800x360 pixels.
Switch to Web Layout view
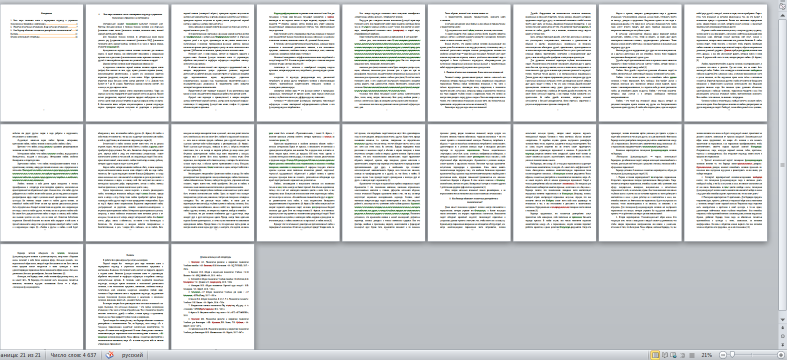[x=673, y=355]
